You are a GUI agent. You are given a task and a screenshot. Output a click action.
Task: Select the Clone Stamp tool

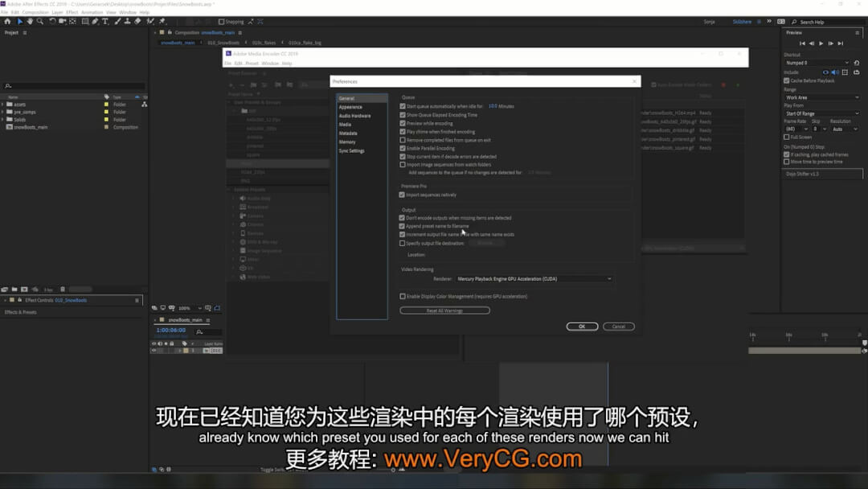pos(127,22)
